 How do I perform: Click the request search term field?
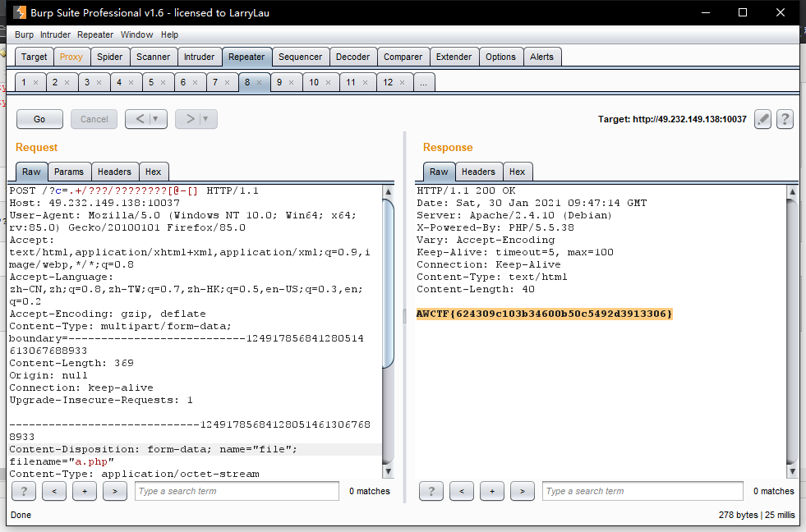237,491
